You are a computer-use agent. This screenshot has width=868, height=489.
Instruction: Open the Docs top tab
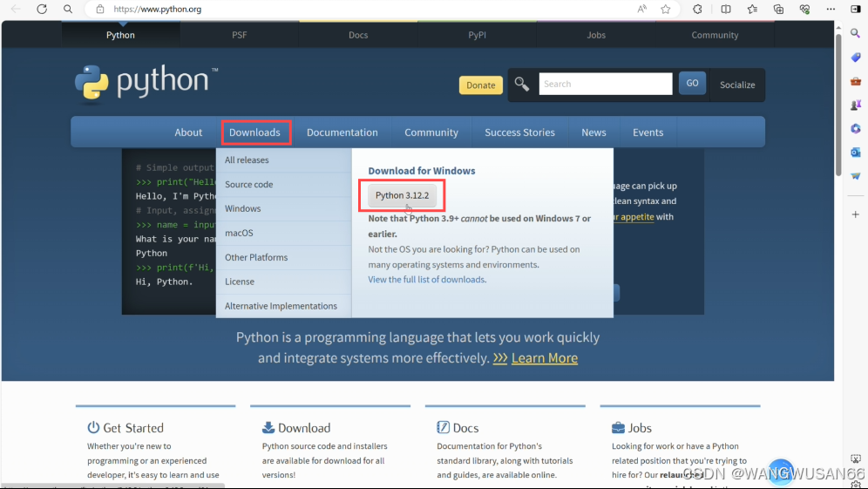358,35
